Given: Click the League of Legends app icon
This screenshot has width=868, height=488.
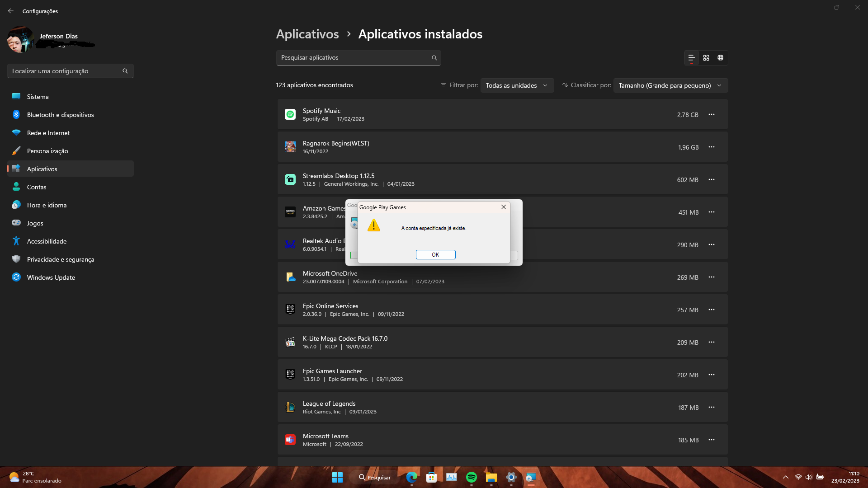Looking at the screenshot, I should pyautogui.click(x=290, y=407).
